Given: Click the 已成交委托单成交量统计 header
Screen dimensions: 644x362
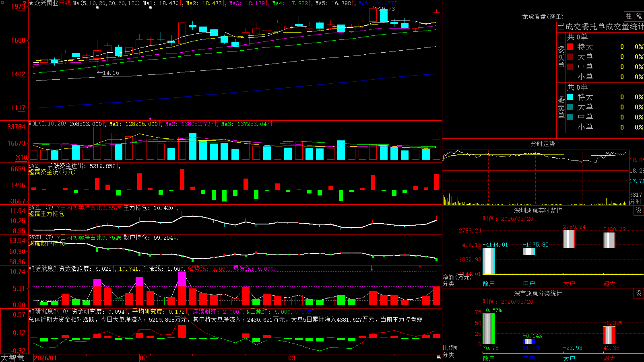Looking at the screenshot, I should point(601,27).
